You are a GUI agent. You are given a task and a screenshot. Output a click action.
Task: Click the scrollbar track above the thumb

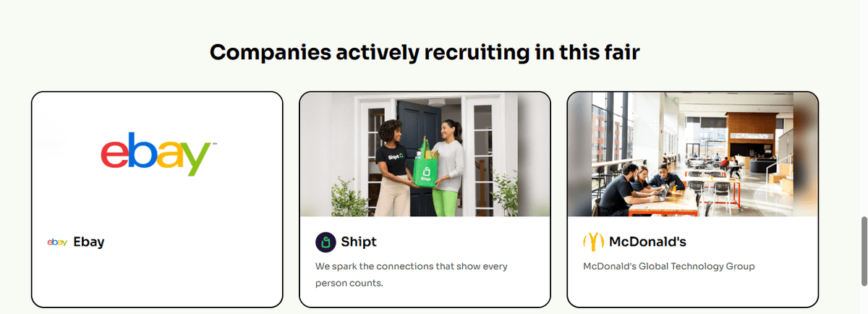(861, 109)
